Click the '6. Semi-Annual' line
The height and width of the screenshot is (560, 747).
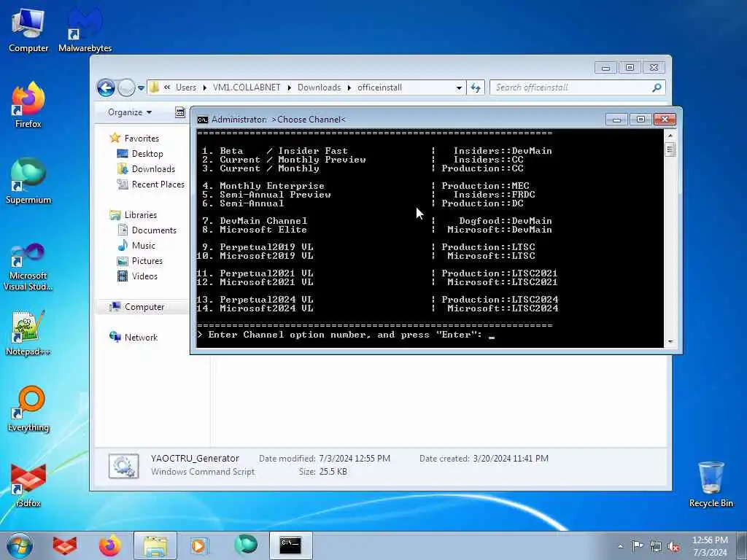(243, 203)
